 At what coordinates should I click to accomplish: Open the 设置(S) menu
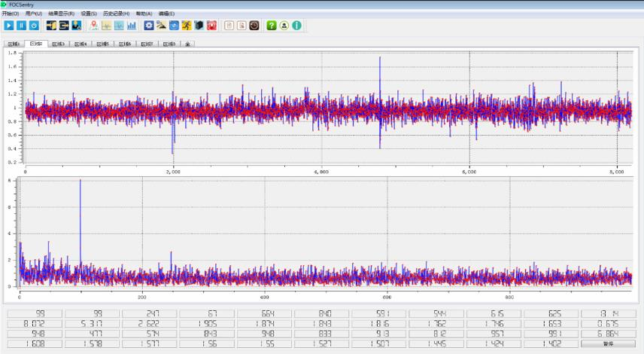click(89, 14)
